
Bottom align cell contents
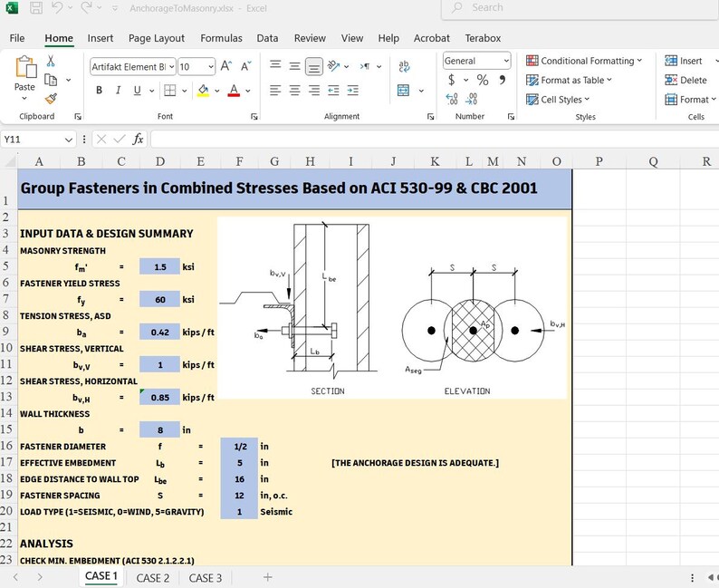[314, 66]
